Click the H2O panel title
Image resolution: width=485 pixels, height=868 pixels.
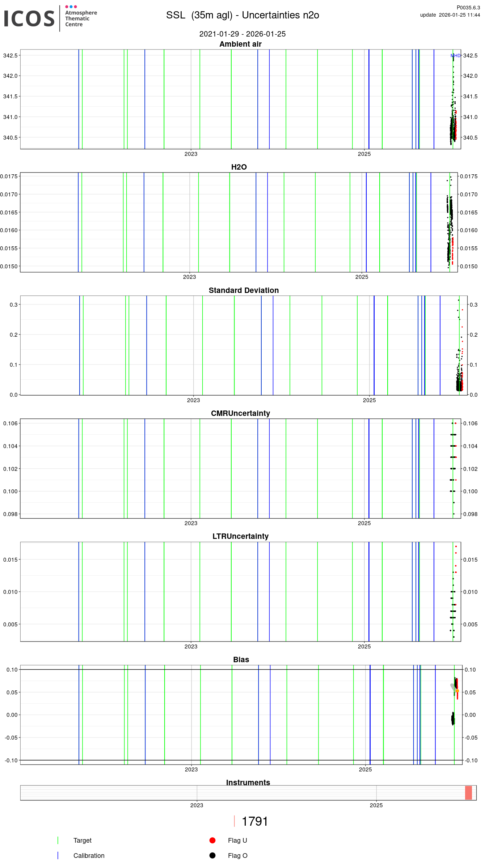(x=239, y=167)
